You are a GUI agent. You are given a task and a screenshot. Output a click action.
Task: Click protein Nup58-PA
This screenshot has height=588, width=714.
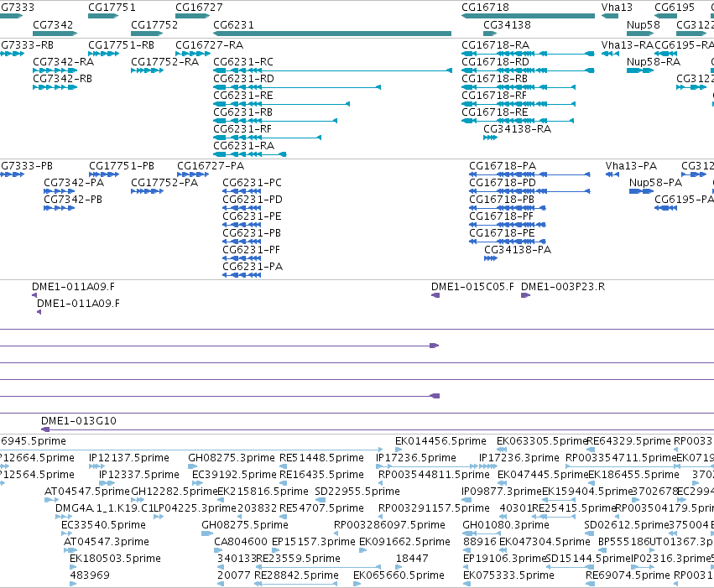(656, 183)
